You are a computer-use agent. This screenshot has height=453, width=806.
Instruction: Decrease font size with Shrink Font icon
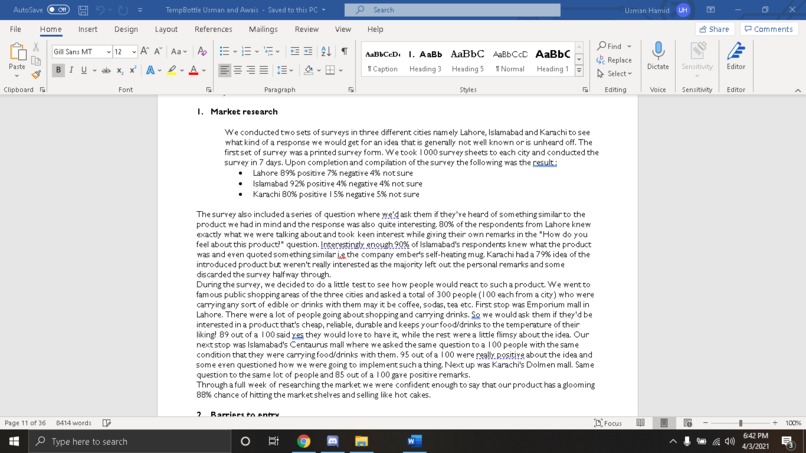158,51
